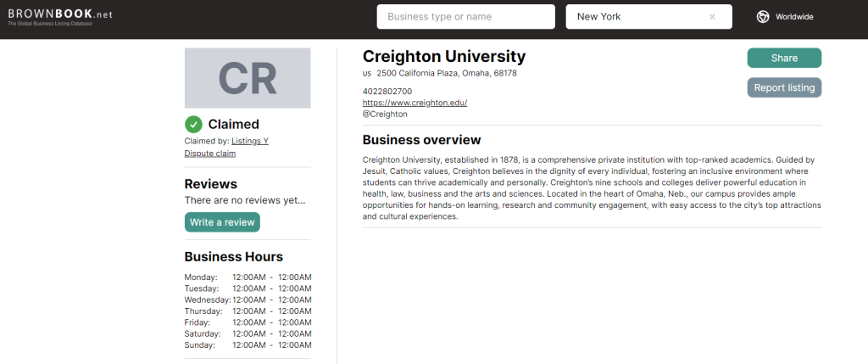This screenshot has width=868, height=364.
Task: Open the Dispute claim link
Action: click(x=210, y=154)
